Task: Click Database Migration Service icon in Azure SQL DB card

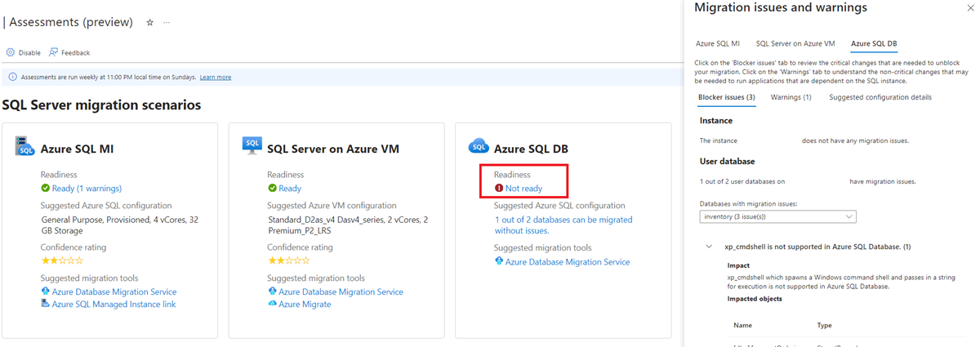Action: [x=499, y=261]
